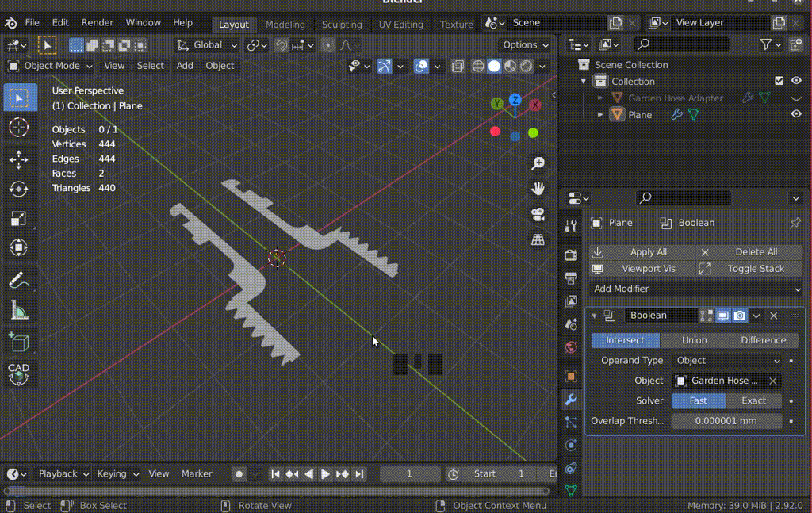The height and width of the screenshot is (513, 812).
Task: Switch the Boolean solver to Exact
Action: coord(753,400)
